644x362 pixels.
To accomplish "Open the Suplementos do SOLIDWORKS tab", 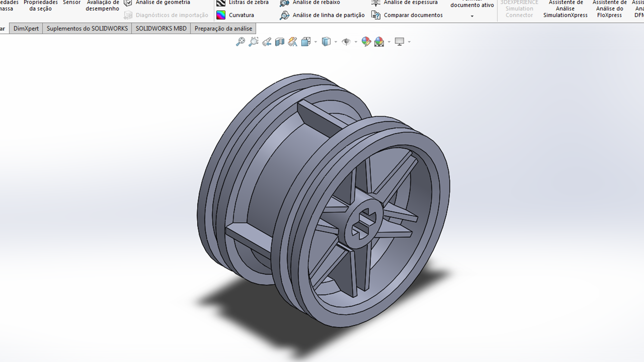I will click(x=87, y=29).
